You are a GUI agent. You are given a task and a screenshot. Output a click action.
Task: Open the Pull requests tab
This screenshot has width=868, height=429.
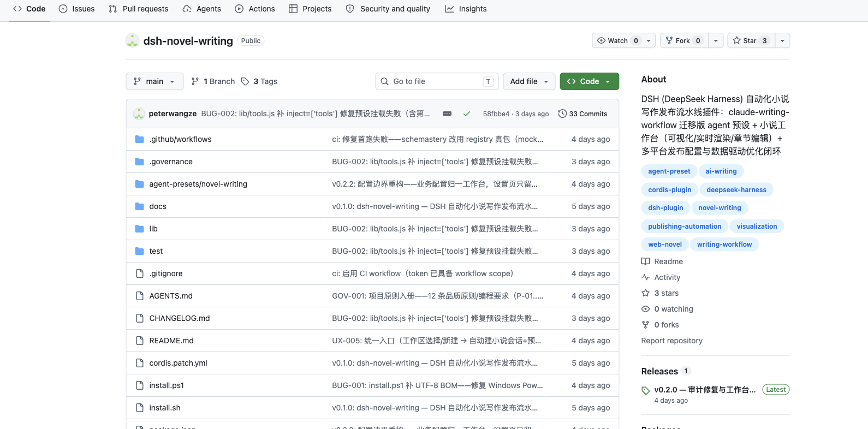point(139,9)
